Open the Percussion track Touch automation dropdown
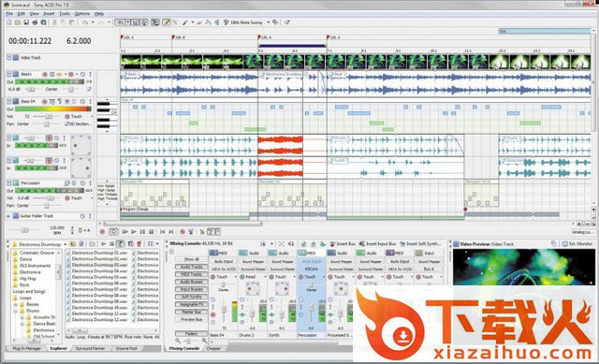 [92, 198]
